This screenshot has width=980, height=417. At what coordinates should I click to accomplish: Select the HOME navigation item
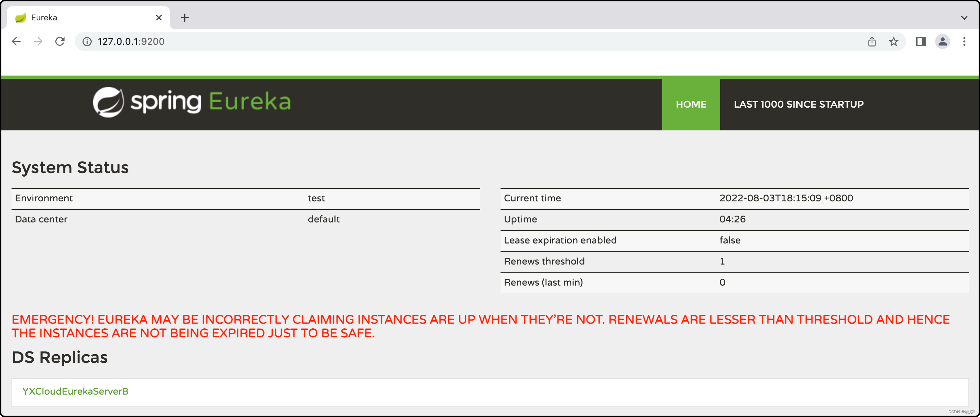coord(691,104)
